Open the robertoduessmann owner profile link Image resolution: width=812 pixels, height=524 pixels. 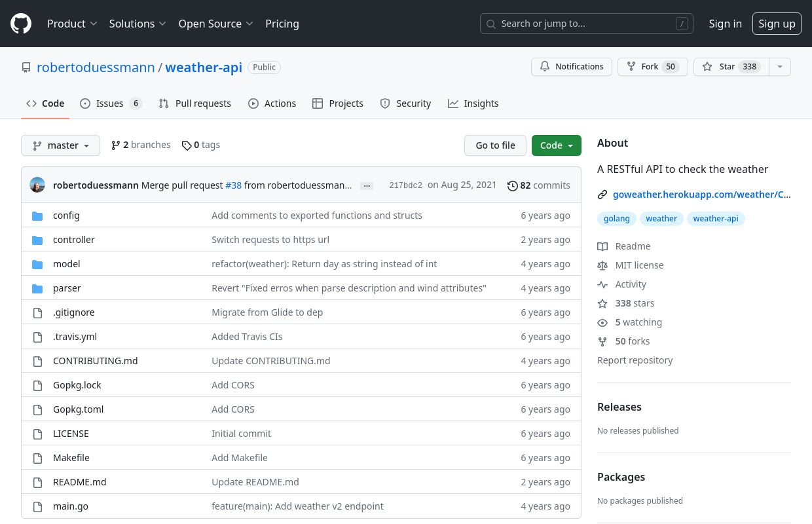96,67
